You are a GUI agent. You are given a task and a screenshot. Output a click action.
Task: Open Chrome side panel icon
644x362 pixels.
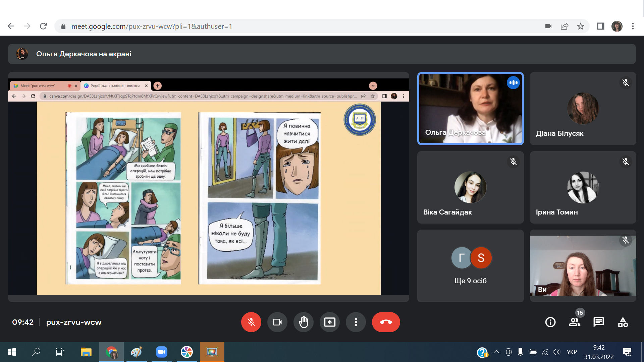pyautogui.click(x=600, y=26)
